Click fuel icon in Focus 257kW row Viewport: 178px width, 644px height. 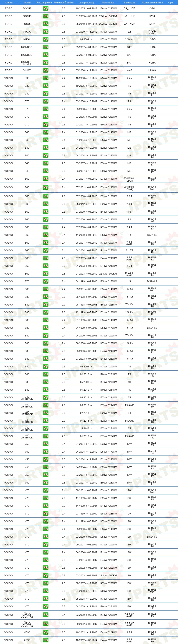(46, 24)
